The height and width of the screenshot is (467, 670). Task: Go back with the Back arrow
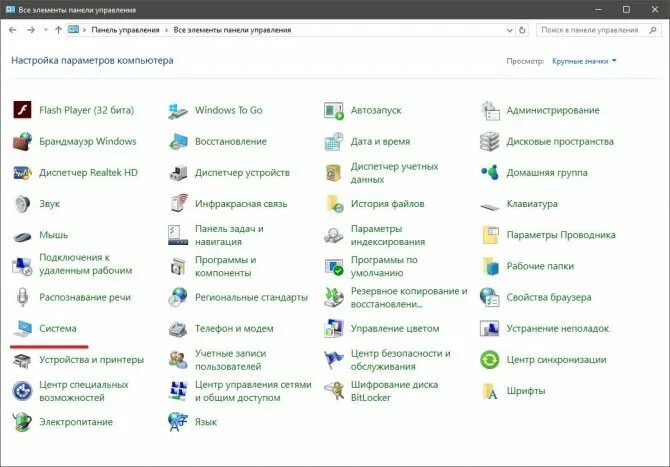tap(12, 30)
